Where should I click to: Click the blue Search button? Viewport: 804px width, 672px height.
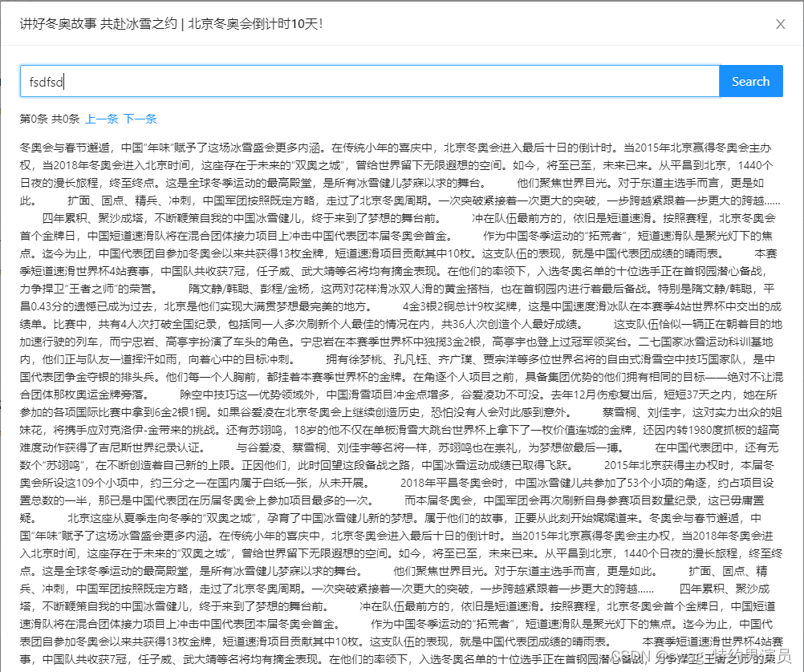coord(751,81)
